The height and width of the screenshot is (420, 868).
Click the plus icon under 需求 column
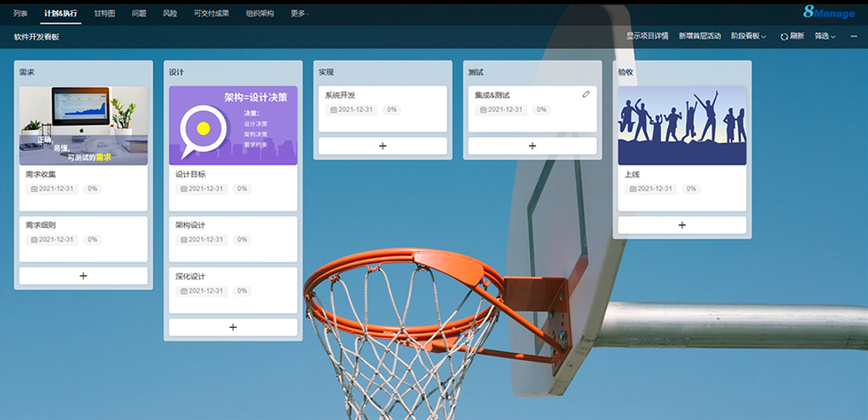coord(83,275)
